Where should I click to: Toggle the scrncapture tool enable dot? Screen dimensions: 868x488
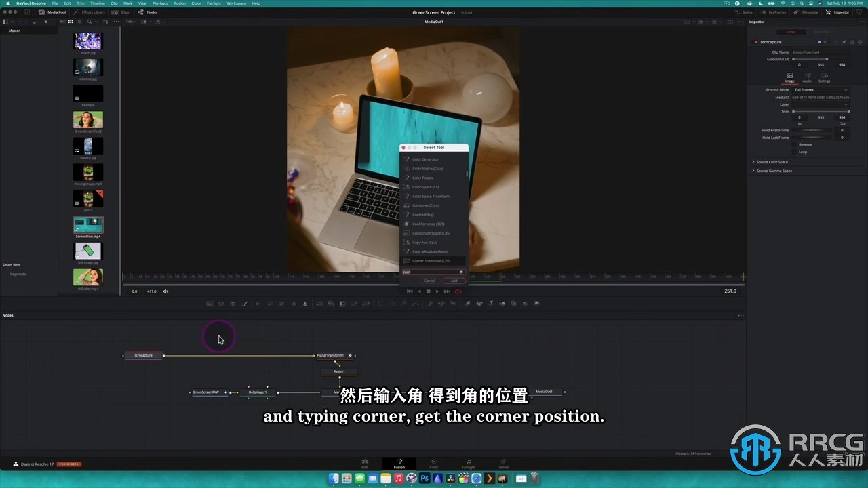(x=756, y=42)
